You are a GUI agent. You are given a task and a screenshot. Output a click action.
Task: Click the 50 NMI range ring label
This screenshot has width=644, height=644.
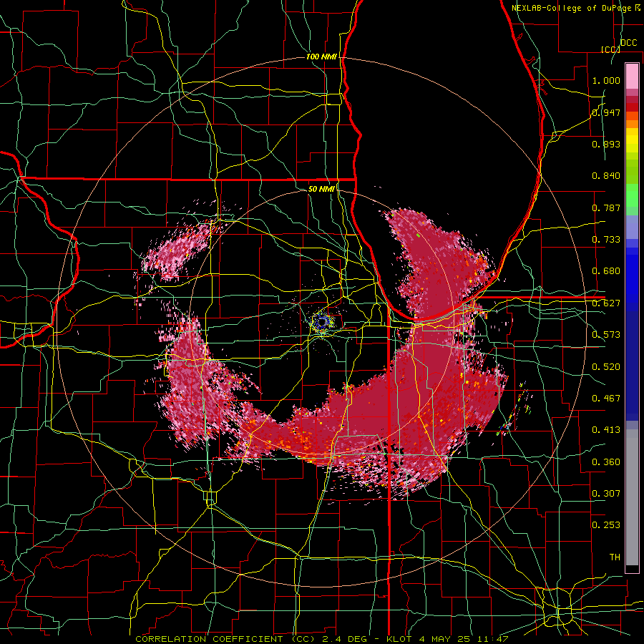pos(321,189)
